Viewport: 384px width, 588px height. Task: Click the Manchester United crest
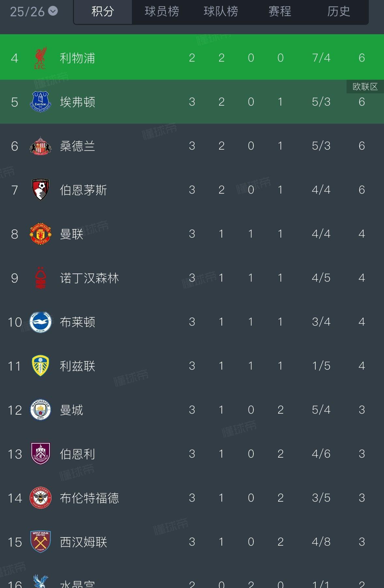click(40, 234)
